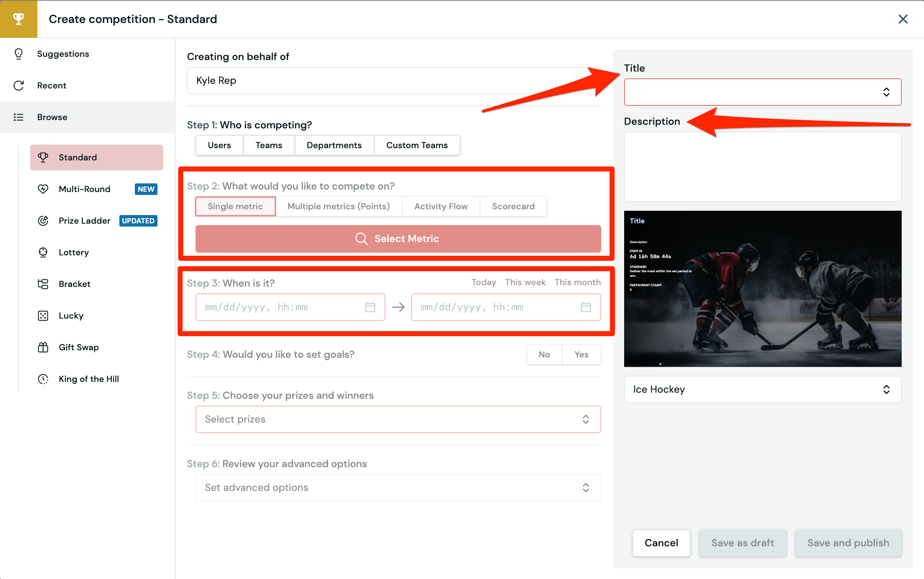Click the This week date shortcut

tap(525, 282)
